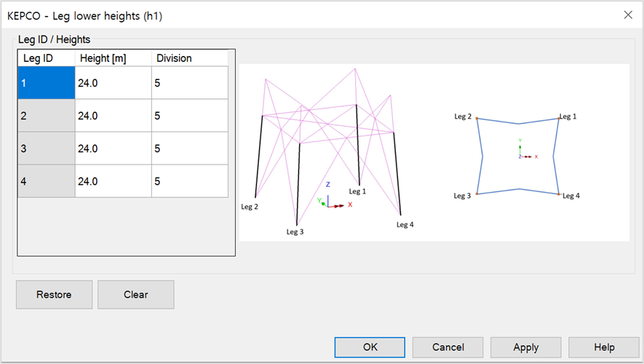The height and width of the screenshot is (364, 644).
Task: Select Leg ID 3 row header
Action: [46, 149]
